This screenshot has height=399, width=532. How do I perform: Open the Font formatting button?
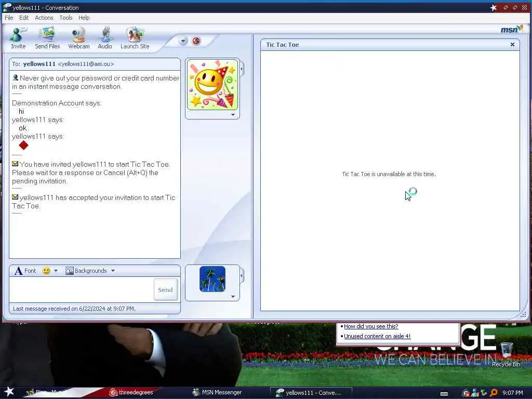pos(25,271)
